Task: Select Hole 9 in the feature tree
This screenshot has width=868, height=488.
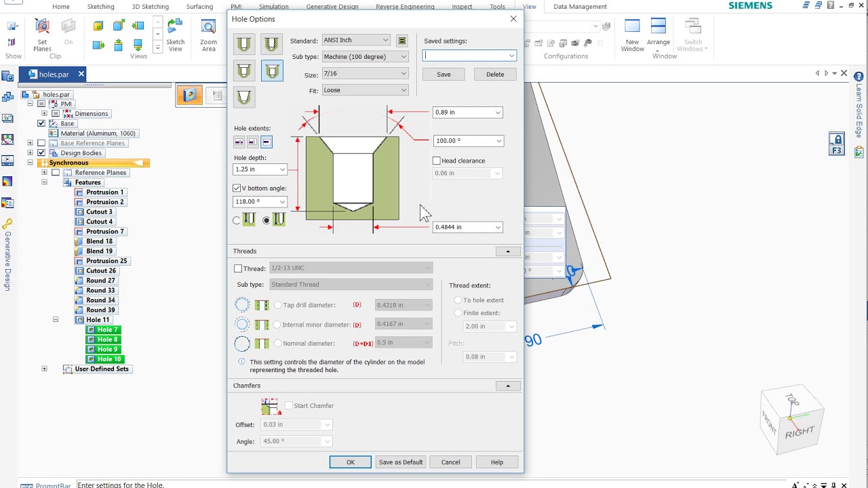Action: (x=107, y=349)
